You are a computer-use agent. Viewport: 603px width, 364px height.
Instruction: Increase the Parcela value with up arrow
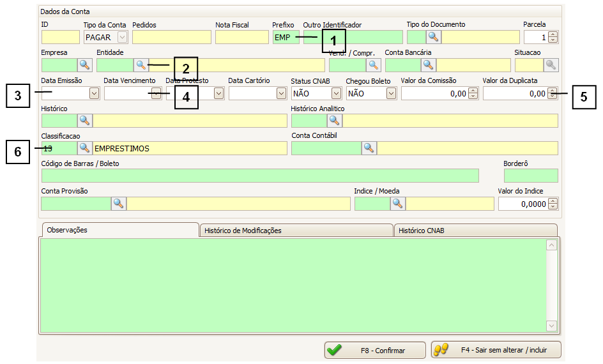pos(553,34)
